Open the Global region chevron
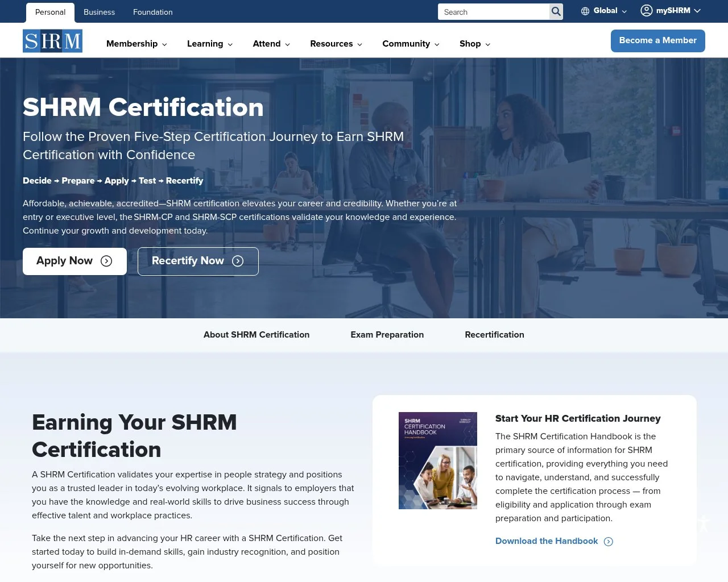This screenshot has width=728, height=582. (624, 11)
